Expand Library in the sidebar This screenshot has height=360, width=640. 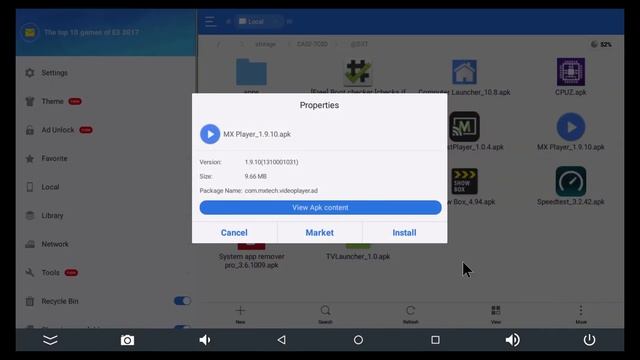click(x=52, y=216)
